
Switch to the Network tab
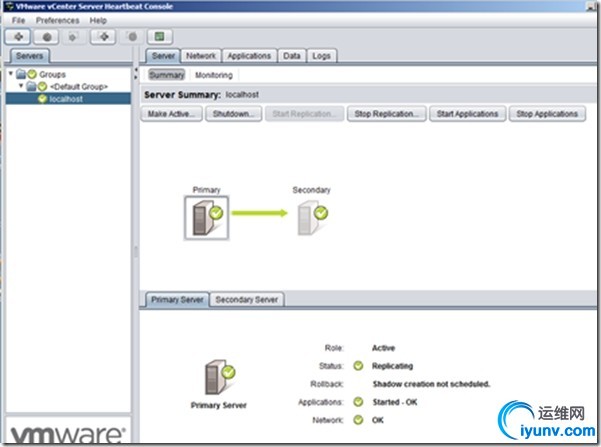(x=201, y=56)
